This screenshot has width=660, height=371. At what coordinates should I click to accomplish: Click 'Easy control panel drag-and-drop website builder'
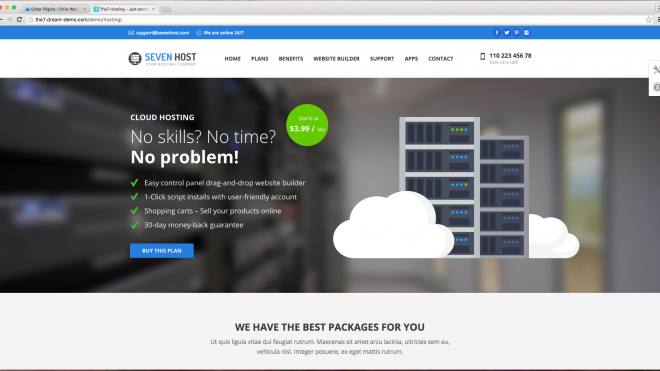click(224, 183)
